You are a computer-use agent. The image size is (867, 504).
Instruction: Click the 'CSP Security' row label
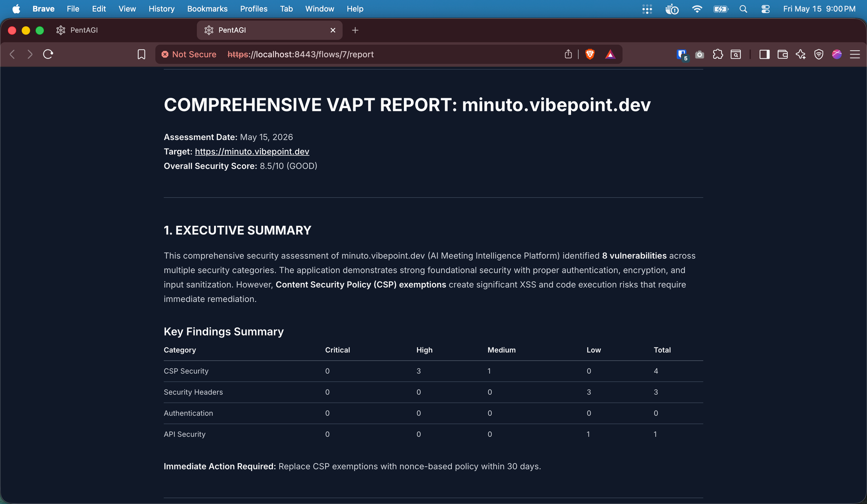click(x=186, y=371)
